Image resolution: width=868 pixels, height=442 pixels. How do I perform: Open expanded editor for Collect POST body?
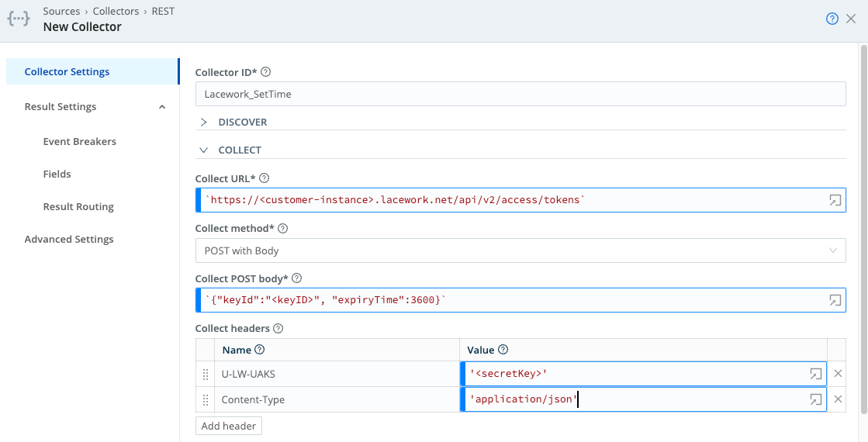click(835, 300)
